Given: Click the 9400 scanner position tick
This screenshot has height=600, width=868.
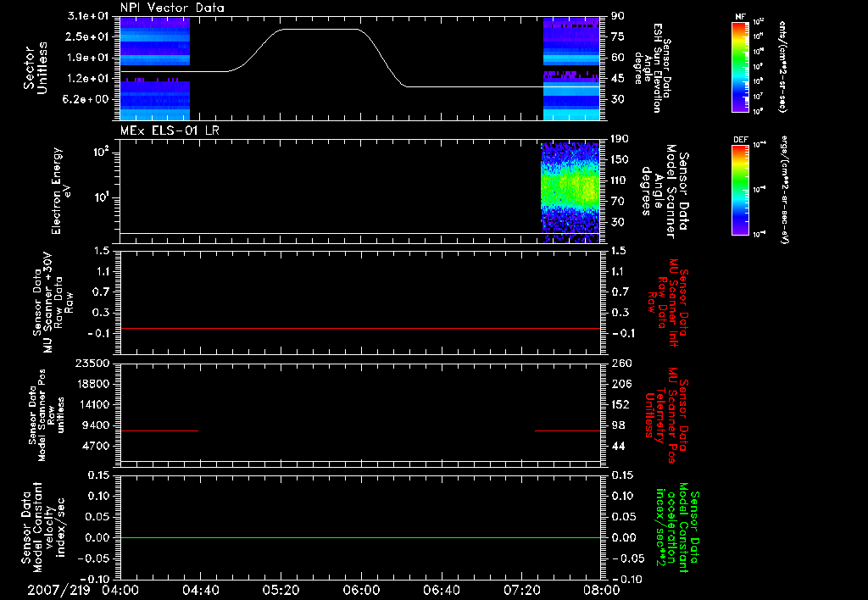Looking at the screenshot, I should point(95,425).
